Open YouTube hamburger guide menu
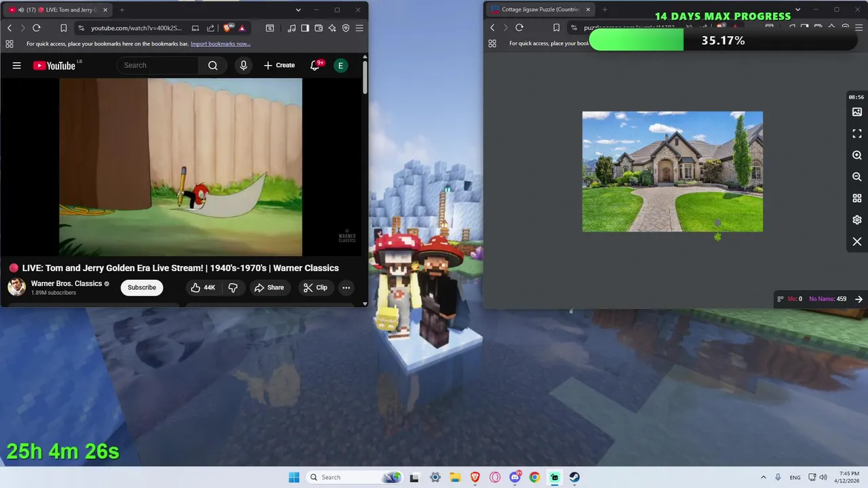Viewport: 868px width, 488px height. 17,65
